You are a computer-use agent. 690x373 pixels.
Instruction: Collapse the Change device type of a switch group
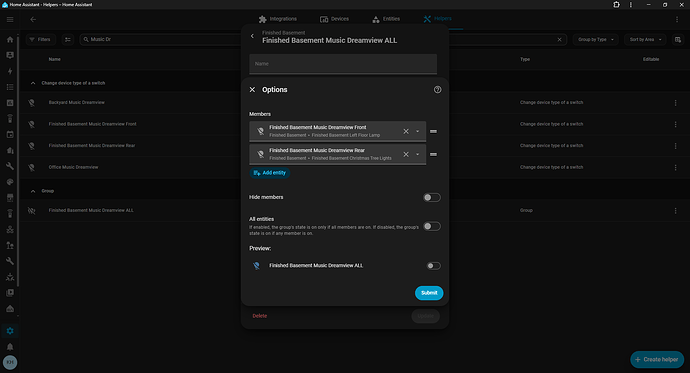33,83
